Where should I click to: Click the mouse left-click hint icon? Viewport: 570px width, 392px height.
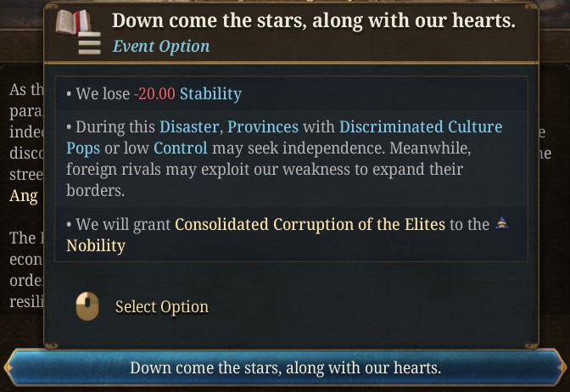(x=87, y=307)
